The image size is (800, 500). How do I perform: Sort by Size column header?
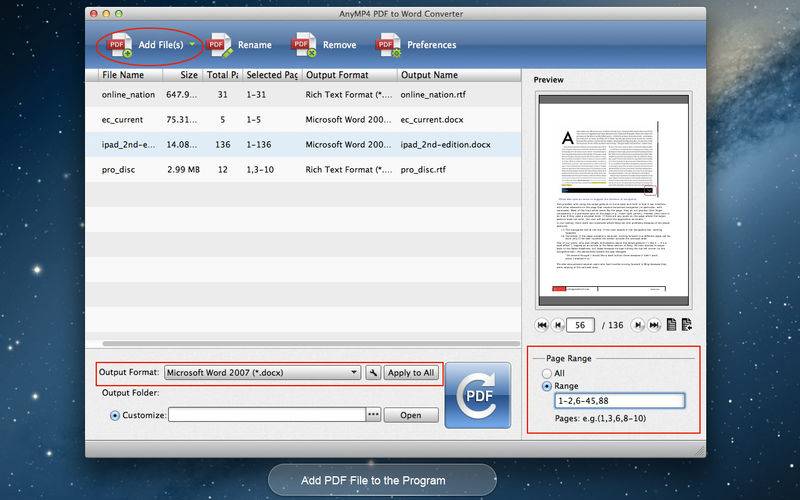[182, 75]
